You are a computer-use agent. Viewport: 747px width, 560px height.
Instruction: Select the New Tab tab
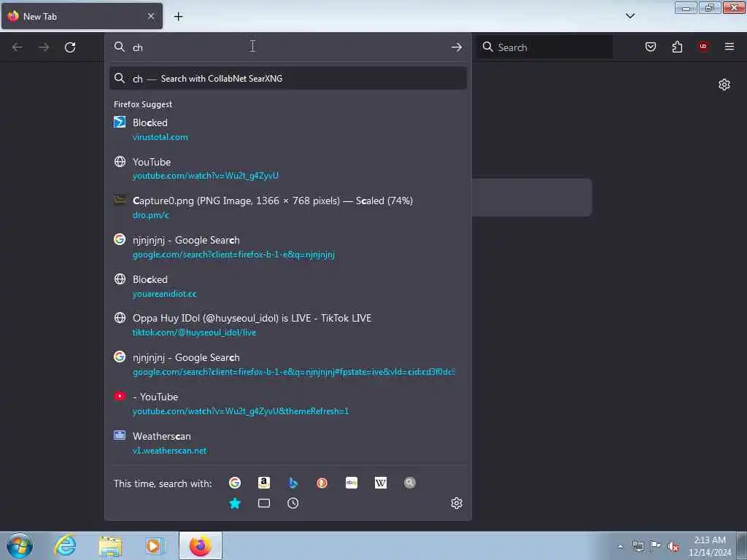tap(82, 16)
